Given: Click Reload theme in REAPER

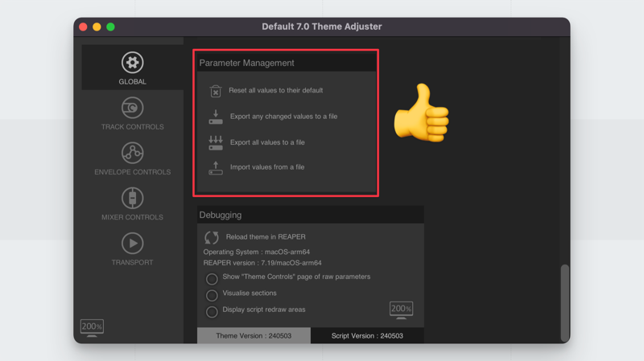Looking at the screenshot, I should pyautogui.click(x=266, y=236).
